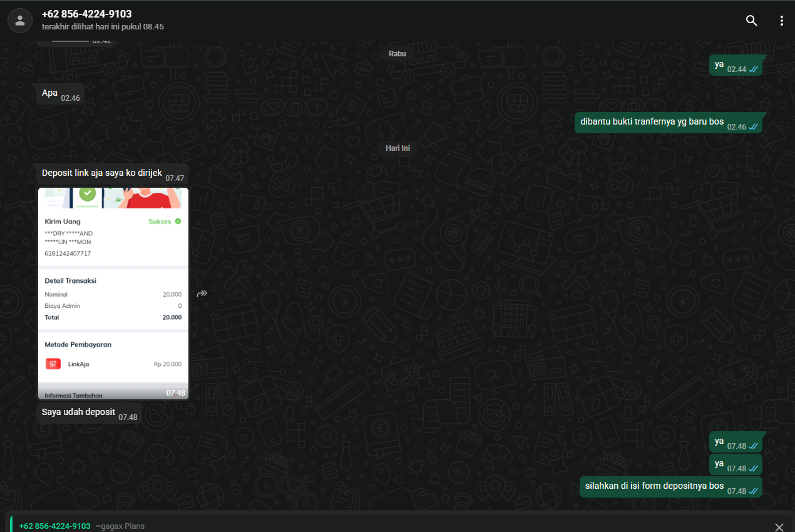Open the three-dot chat menu
Image resolution: width=795 pixels, height=532 pixels.
click(781, 21)
